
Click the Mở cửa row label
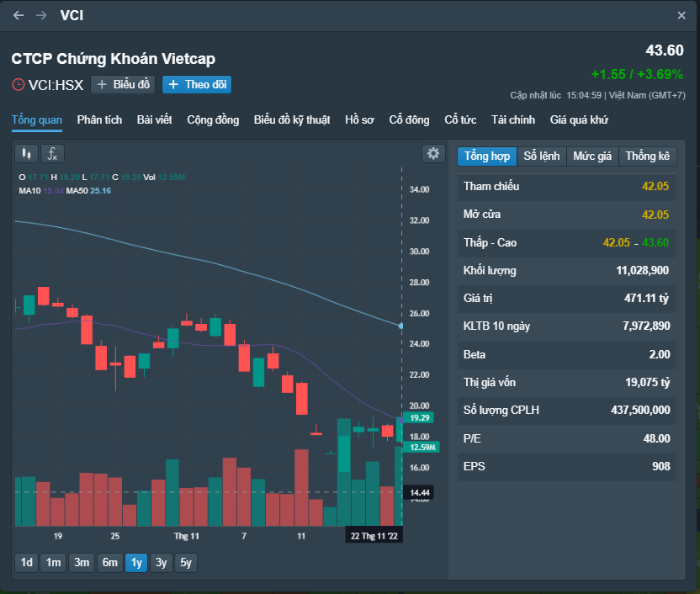click(482, 215)
